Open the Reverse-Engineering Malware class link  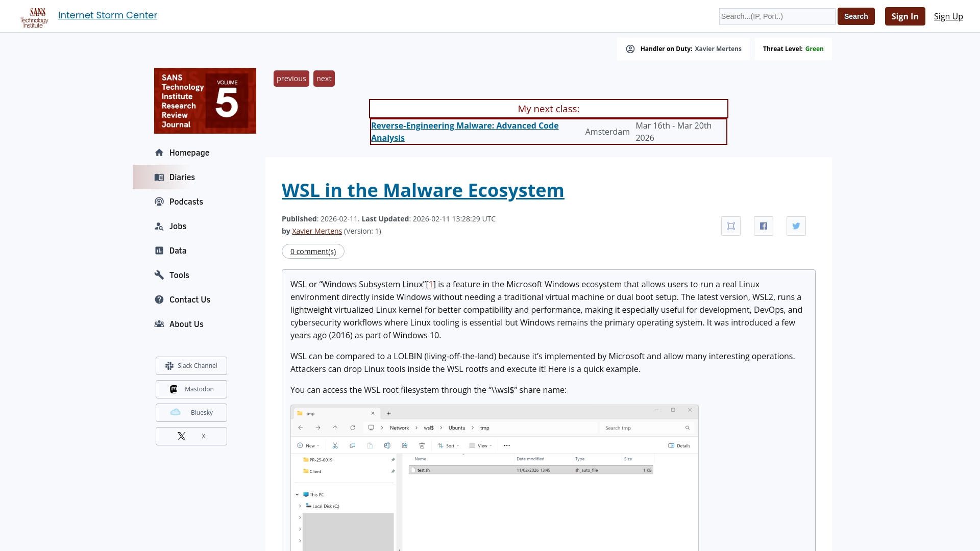click(x=464, y=131)
